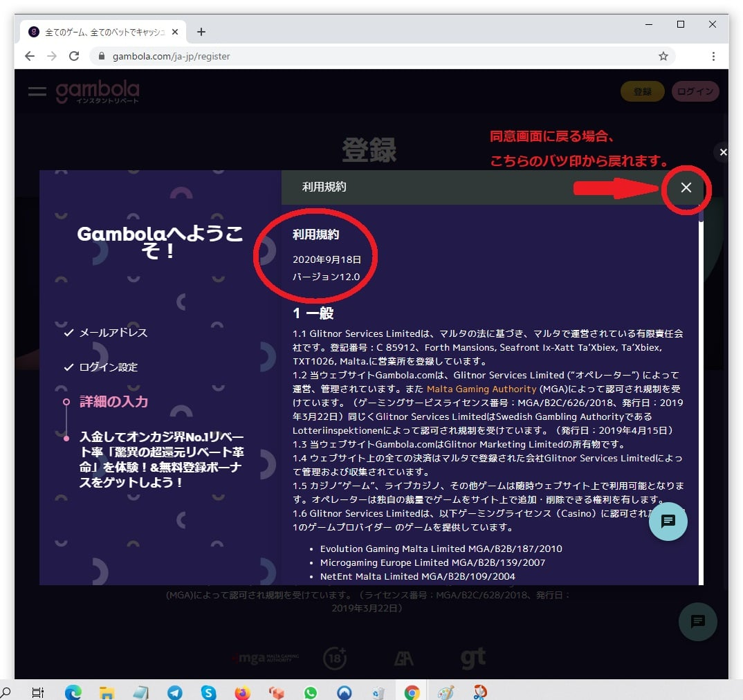Open Telegram from taskbar
The height and width of the screenshot is (700, 743).
coord(175,692)
